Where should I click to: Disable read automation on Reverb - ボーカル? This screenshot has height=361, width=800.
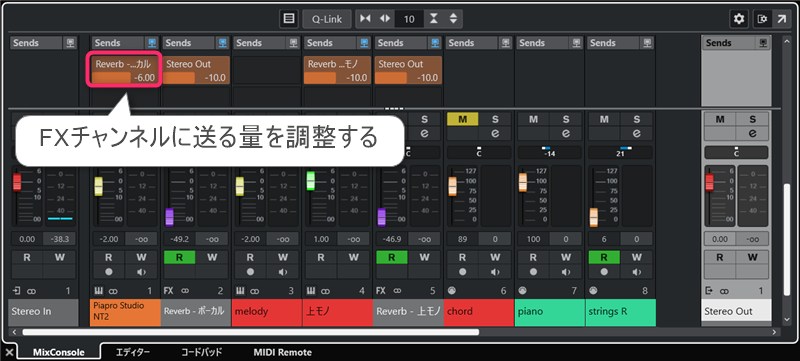(x=179, y=257)
